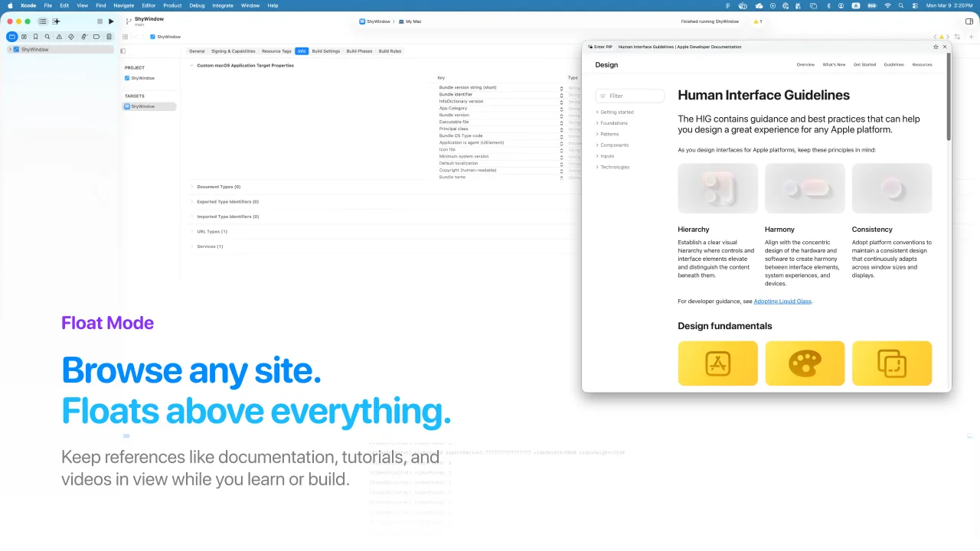Follow the Adopting Liquid Glass link

[782, 302]
